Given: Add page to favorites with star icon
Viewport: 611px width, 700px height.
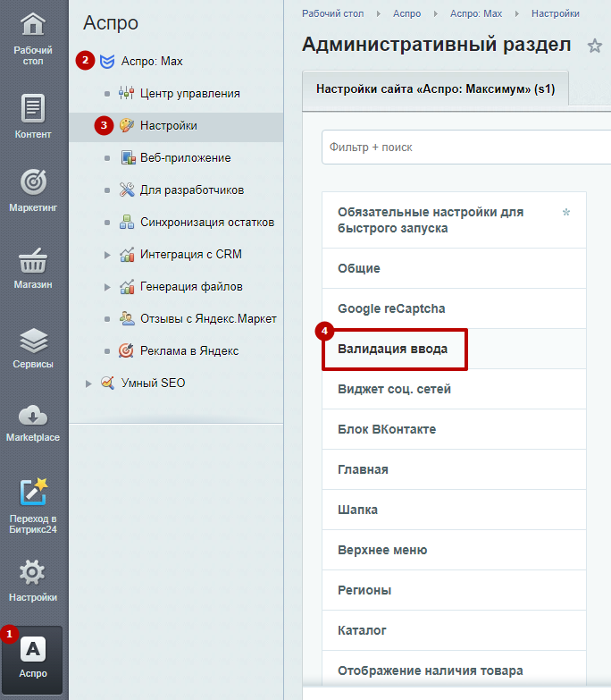Looking at the screenshot, I should [595, 46].
